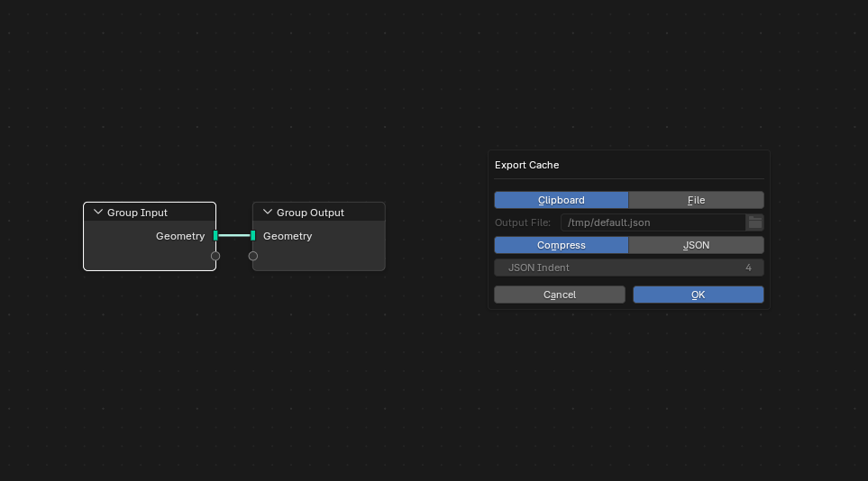This screenshot has height=481, width=868.
Task: Click the Output File path field
Action: [653, 222]
